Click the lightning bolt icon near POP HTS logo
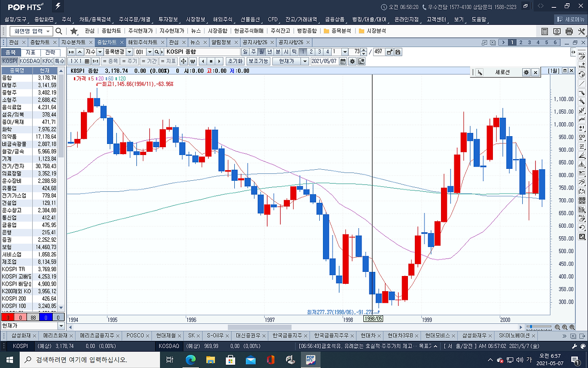This screenshot has height=368, width=588. coord(57,6)
